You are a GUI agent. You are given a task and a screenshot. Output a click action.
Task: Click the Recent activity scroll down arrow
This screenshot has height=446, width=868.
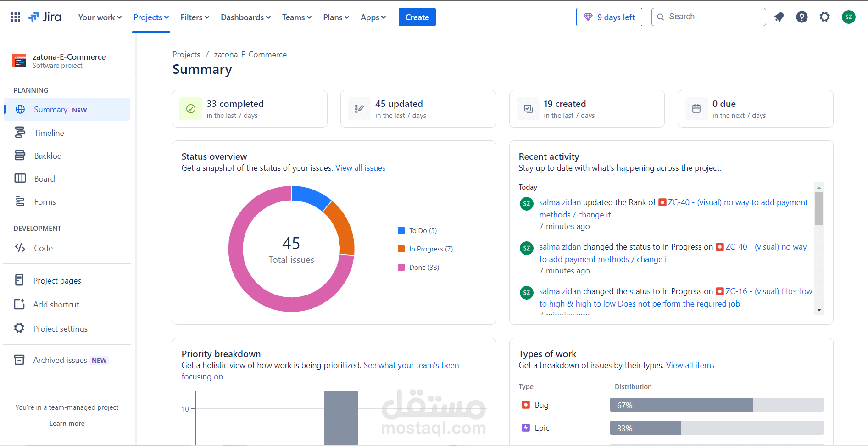[x=819, y=310]
